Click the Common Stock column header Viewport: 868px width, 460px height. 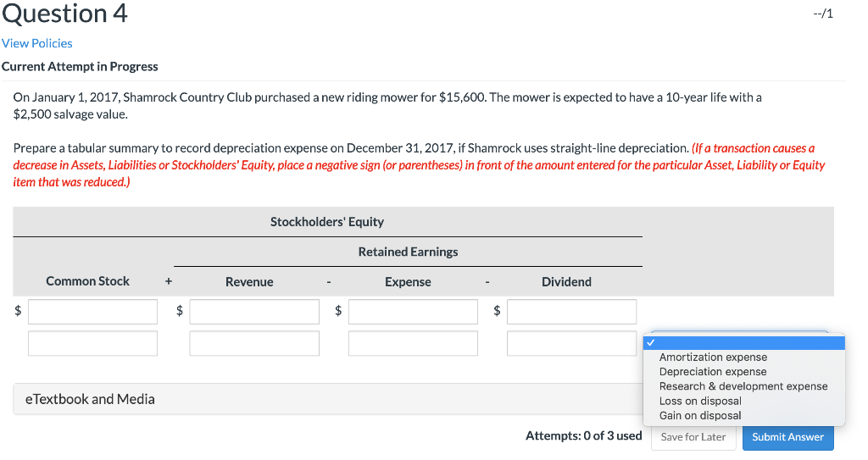click(87, 281)
